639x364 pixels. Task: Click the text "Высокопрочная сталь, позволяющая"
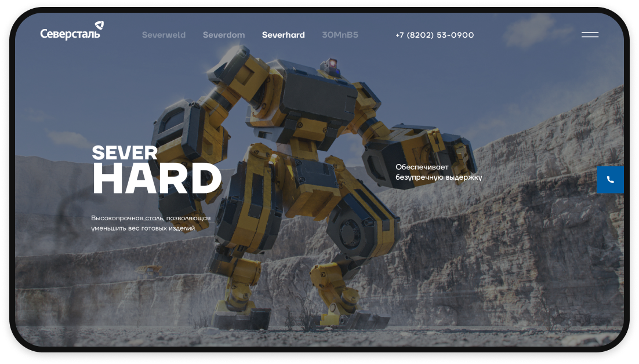[x=151, y=219]
